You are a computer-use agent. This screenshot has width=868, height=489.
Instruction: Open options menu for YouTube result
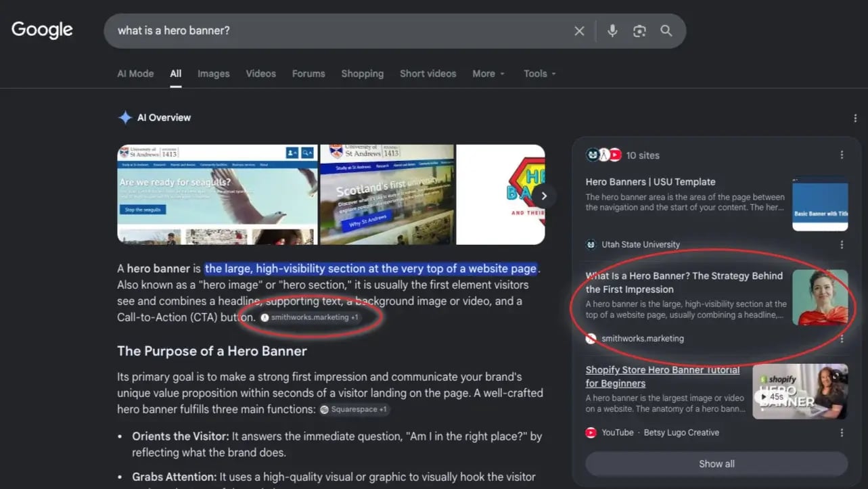[x=842, y=432]
